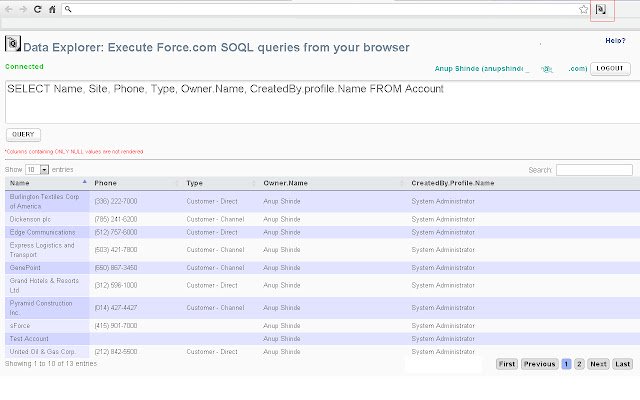Sort by the Phone column header
The width and height of the screenshot is (640, 400).
[136, 183]
